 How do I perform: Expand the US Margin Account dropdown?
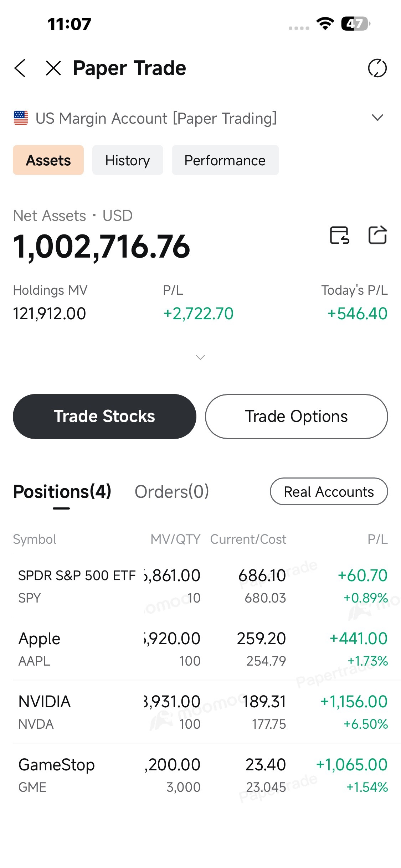pos(377,118)
